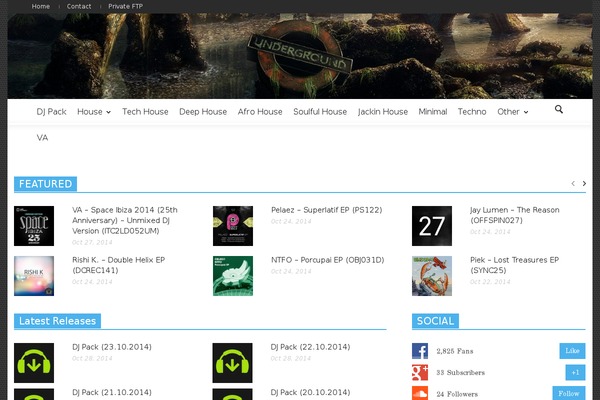The width and height of the screenshot is (600, 400).
Task: Select Tech House in navigation
Action: point(145,112)
